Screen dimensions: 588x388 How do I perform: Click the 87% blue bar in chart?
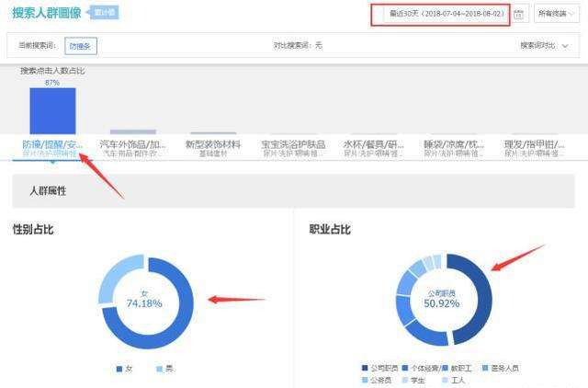[x=52, y=111]
